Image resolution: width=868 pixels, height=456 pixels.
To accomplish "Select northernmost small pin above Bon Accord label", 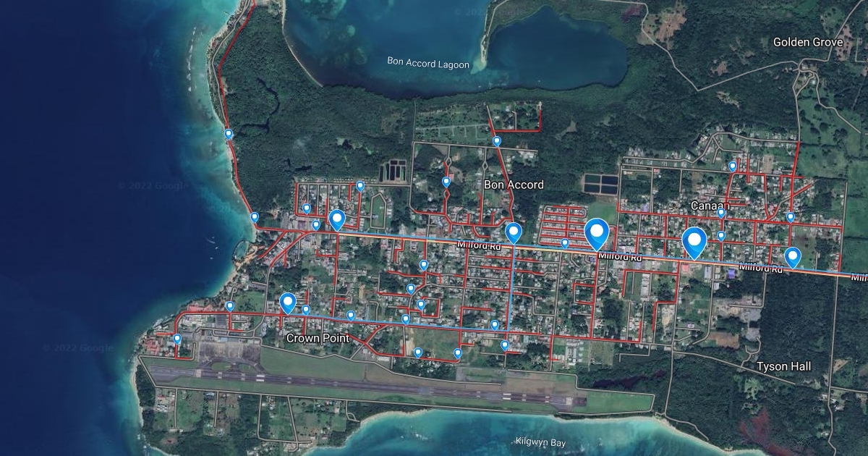I will [497, 141].
